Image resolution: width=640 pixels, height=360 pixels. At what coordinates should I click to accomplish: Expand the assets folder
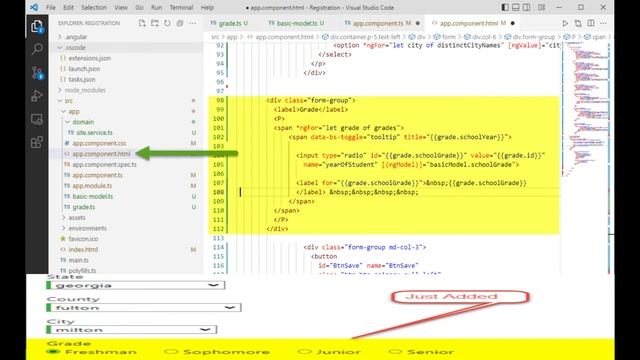pos(77,218)
